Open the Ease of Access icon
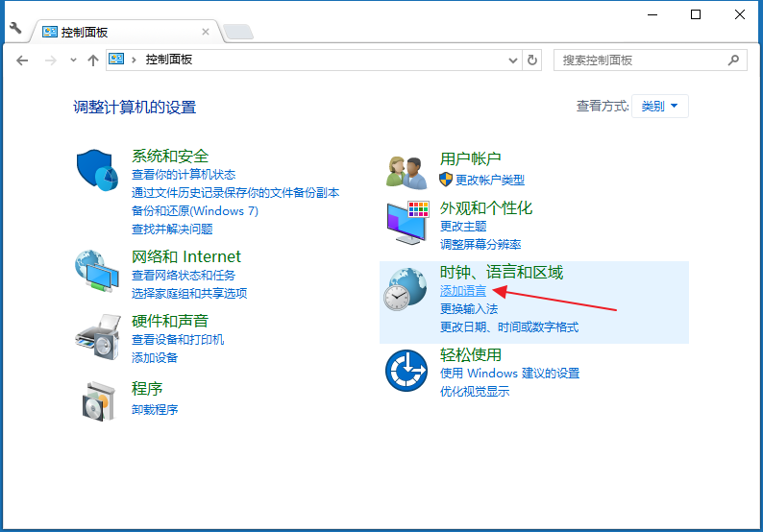The image size is (763, 532). (406, 370)
